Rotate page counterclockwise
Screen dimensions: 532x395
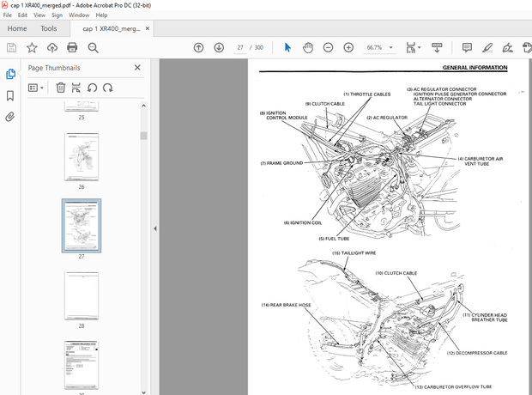(x=92, y=88)
